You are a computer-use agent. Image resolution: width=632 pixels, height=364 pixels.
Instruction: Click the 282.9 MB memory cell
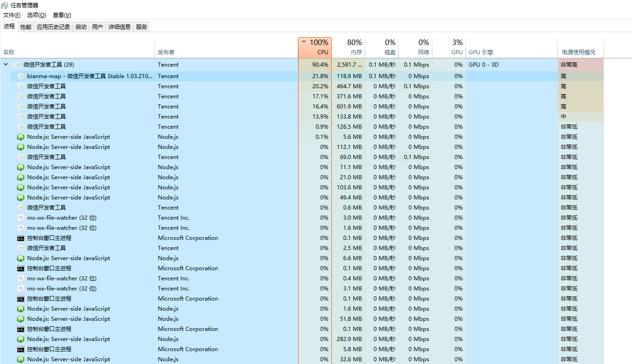point(348,339)
